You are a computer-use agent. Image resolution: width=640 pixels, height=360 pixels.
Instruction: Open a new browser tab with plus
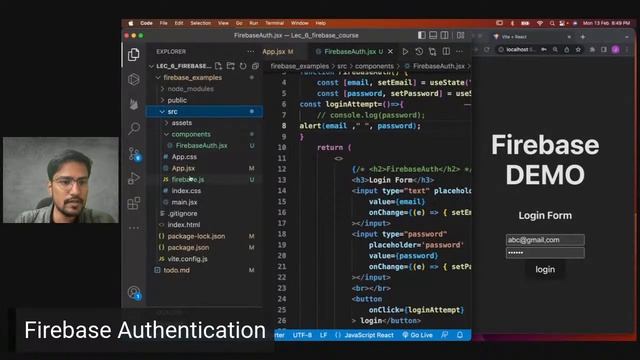[583, 37]
